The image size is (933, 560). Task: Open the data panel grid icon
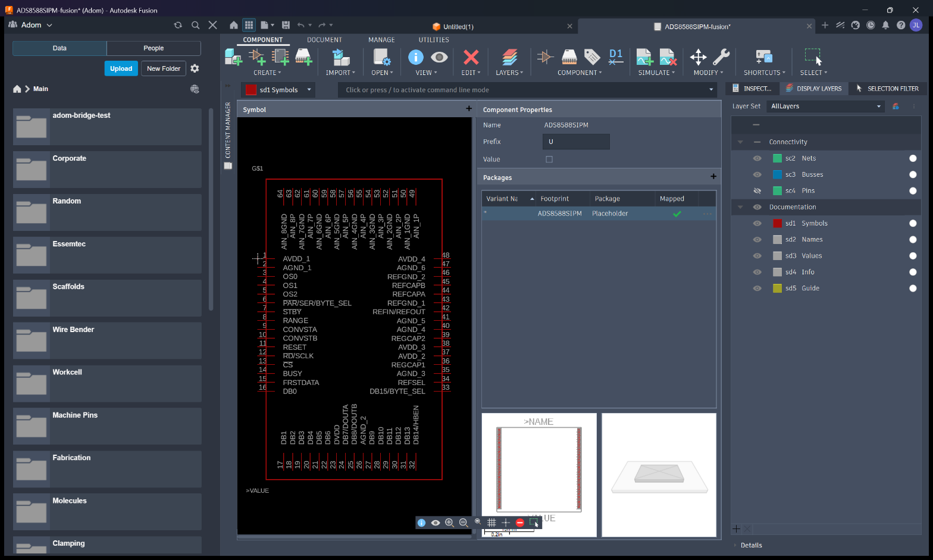tap(249, 25)
